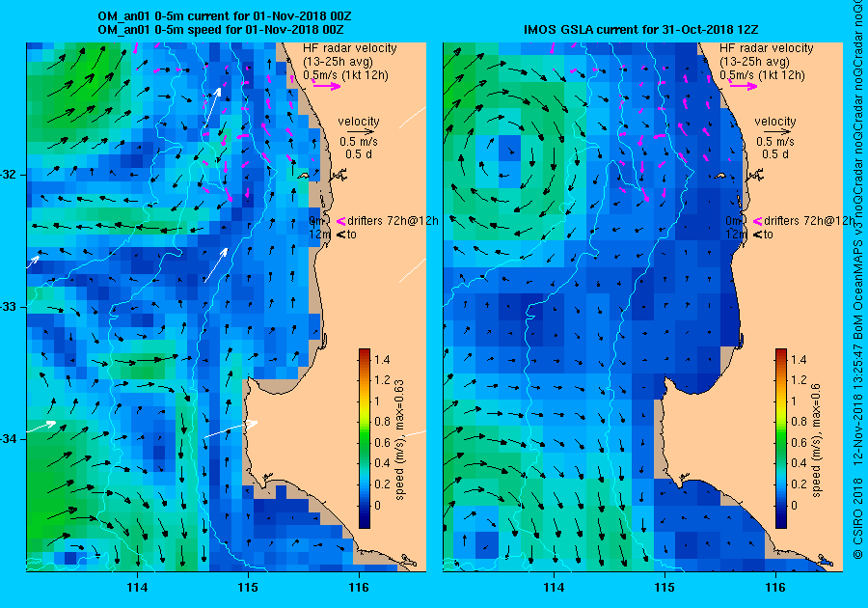Select title 'OM_an01 0-5m speed for 01-Nov-2018 00Z'
Viewport: 868px width, 608px height.
(220, 29)
